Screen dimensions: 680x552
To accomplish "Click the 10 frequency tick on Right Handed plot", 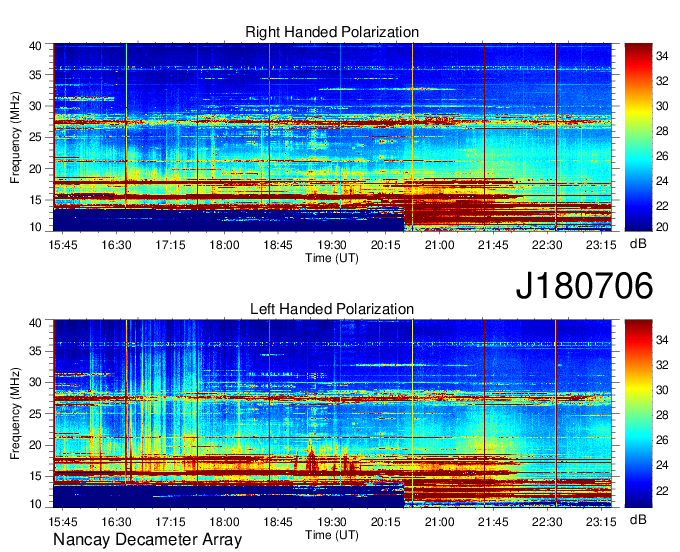I will click(x=35, y=227).
